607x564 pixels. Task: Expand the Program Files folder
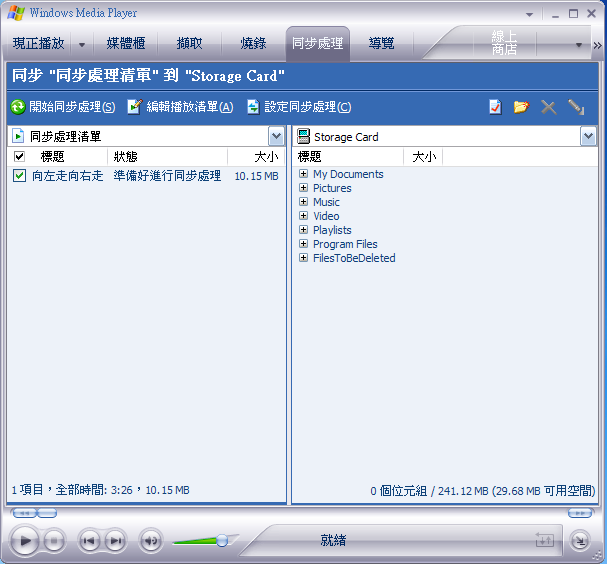pos(304,243)
